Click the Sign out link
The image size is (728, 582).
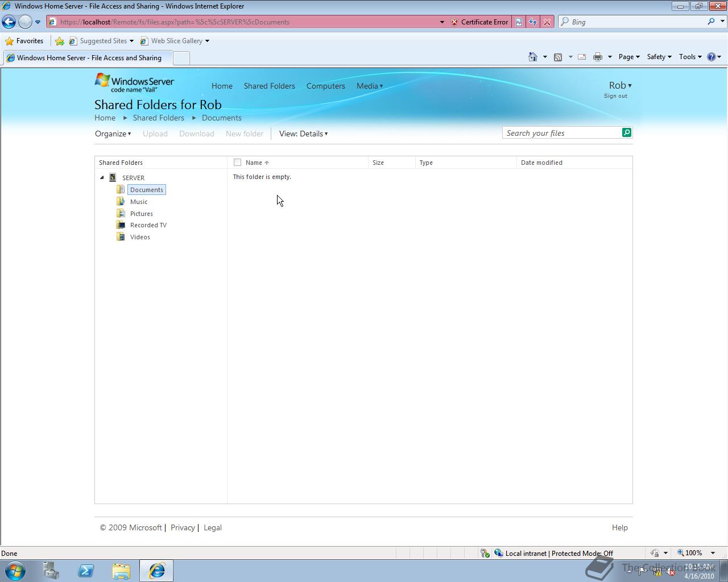point(615,95)
